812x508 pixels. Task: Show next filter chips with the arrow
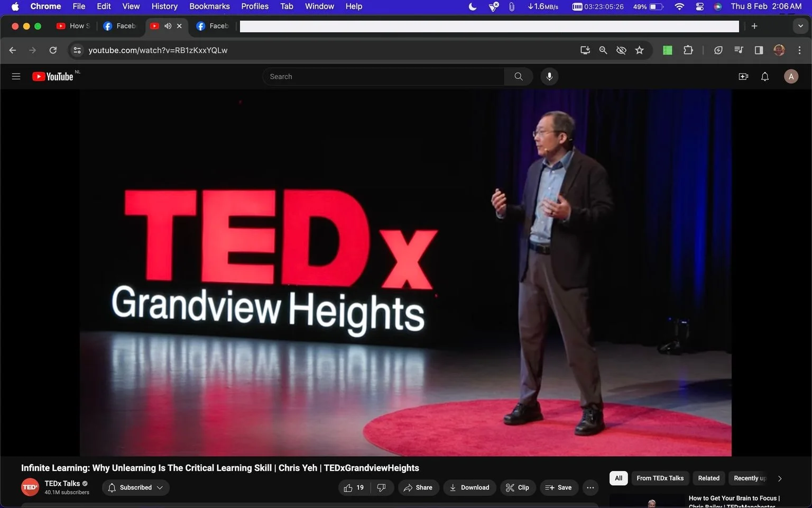coord(779,478)
